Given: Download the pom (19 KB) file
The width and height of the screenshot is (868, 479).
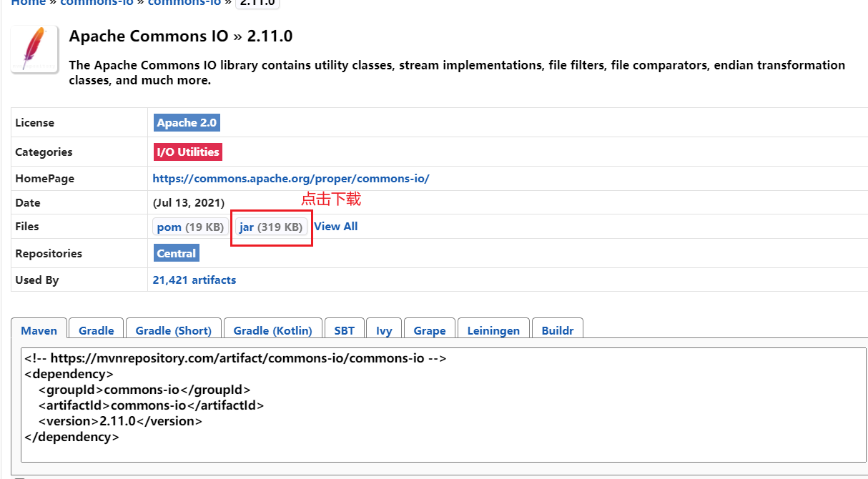Looking at the screenshot, I should click(x=190, y=227).
